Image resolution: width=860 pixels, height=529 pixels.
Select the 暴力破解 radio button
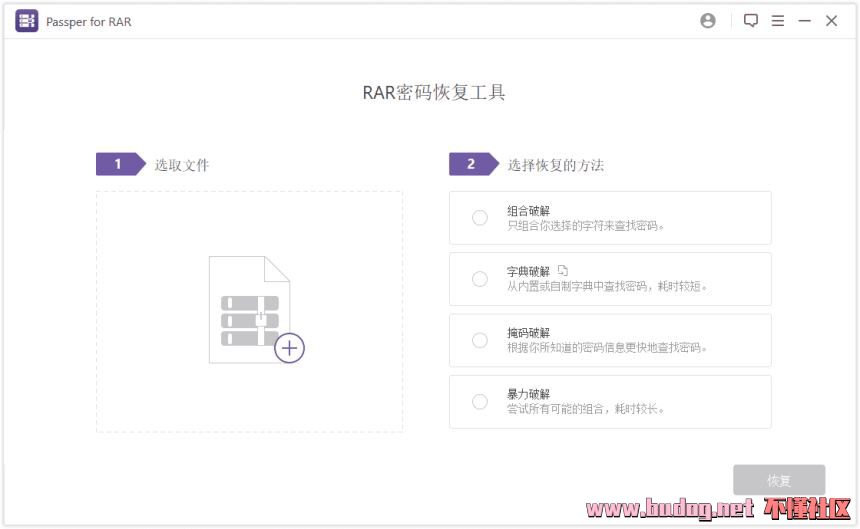pos(480,402)
